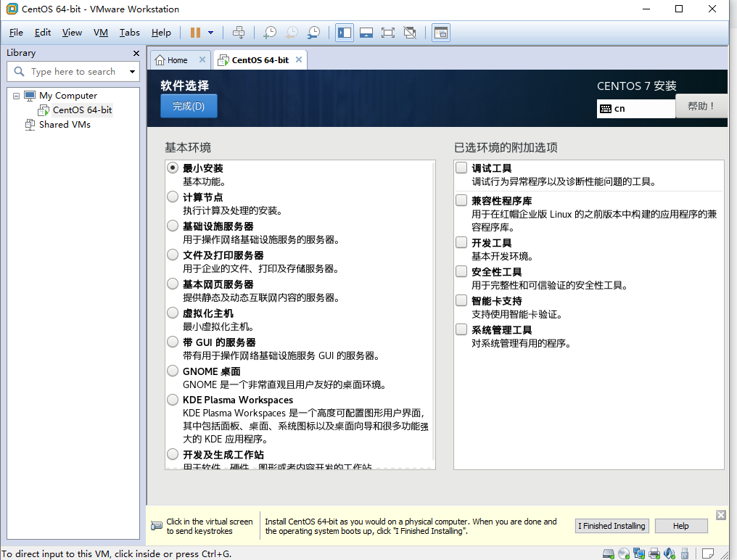Click the printer status bar icon
This screenshot has width=737, height=560.
(654, 553)
